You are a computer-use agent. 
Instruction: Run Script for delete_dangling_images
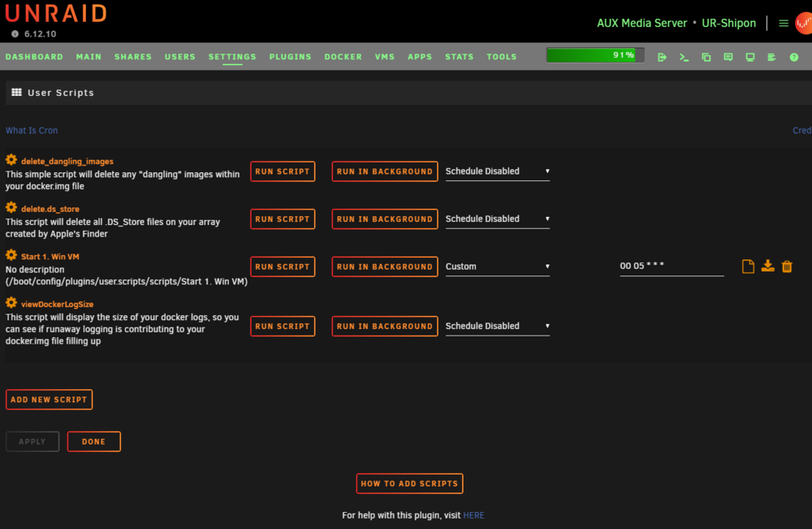[283, 171]
